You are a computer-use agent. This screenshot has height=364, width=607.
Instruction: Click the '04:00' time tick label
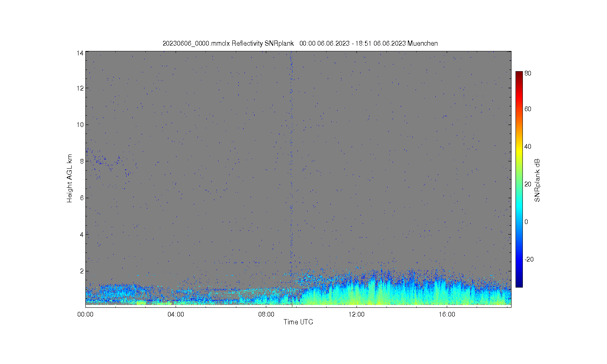click(176, 314)
